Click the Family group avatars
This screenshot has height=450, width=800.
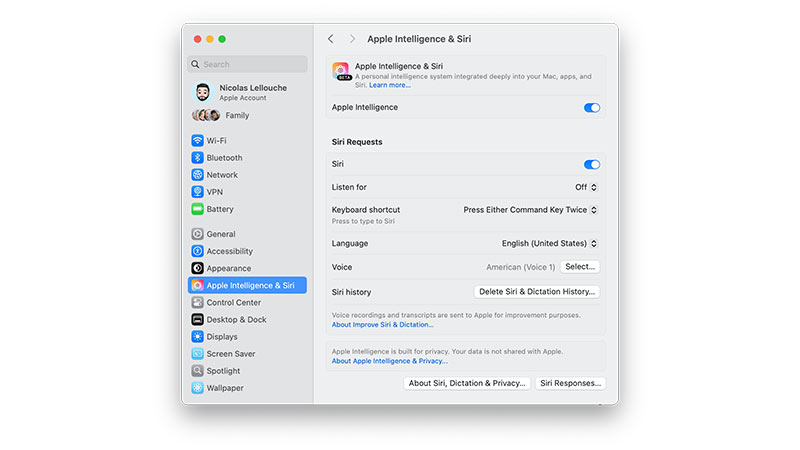tap(206, 115)
